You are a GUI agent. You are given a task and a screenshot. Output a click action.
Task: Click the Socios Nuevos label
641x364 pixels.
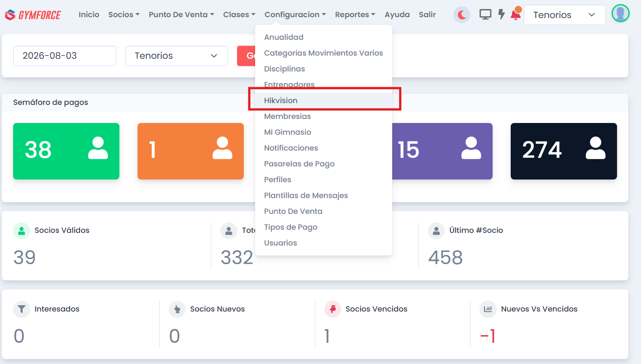[x=218, y=309]
